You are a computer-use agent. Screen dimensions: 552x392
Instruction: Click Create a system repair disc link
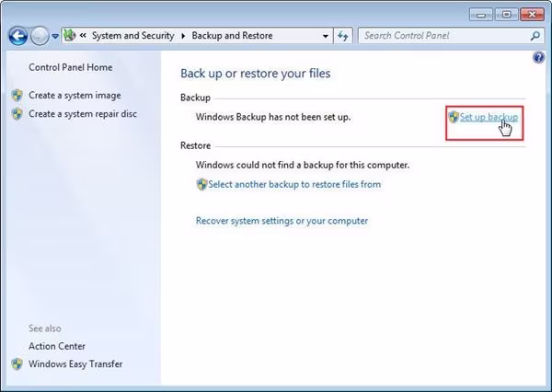[x=83, y=114]
